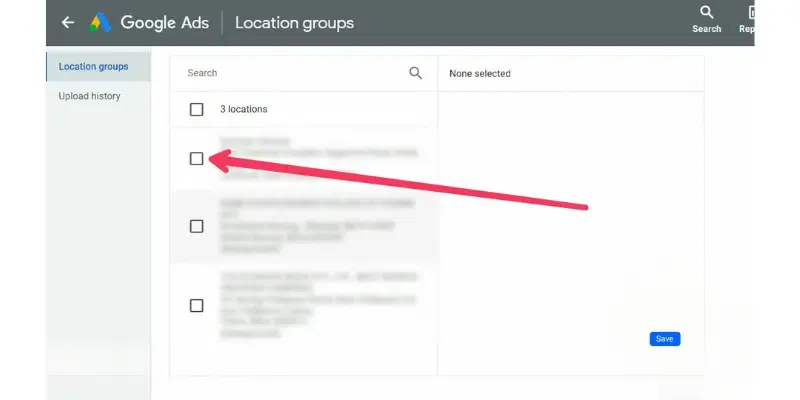
Task: Tick the '3 locations' select-all checkbox
Action: point(196,109)
